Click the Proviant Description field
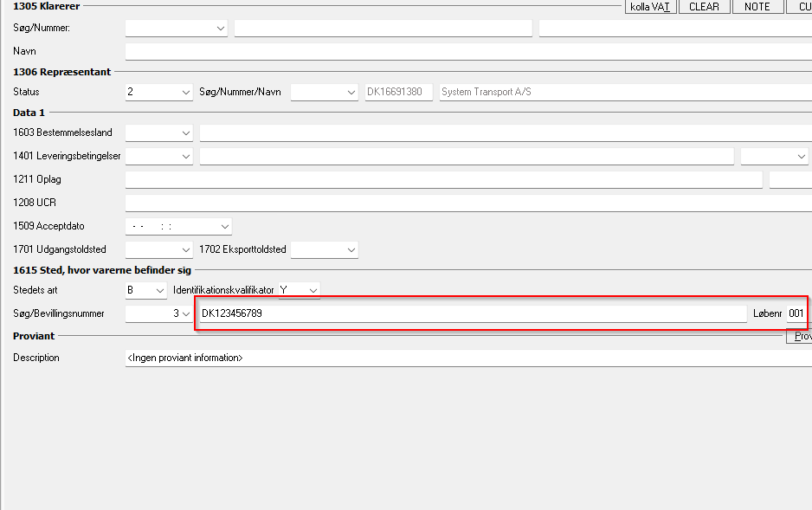 point(467,358)
